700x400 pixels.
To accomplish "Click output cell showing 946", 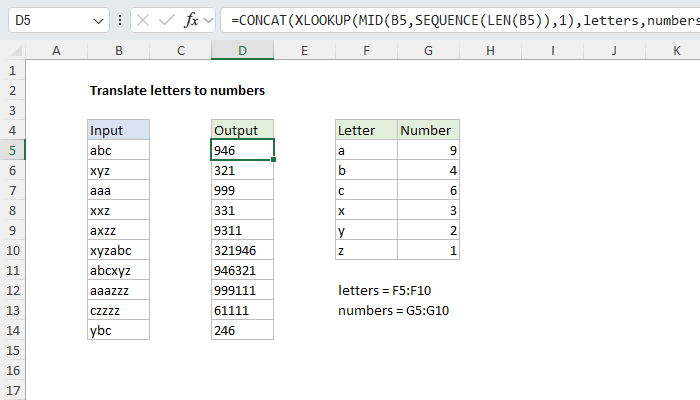I will (242, 150).
